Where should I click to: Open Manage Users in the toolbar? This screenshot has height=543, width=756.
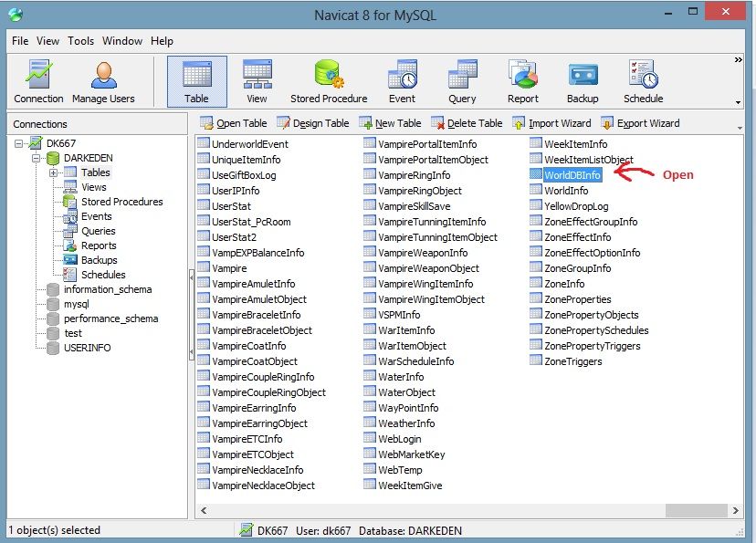click(x=103, y=82)
